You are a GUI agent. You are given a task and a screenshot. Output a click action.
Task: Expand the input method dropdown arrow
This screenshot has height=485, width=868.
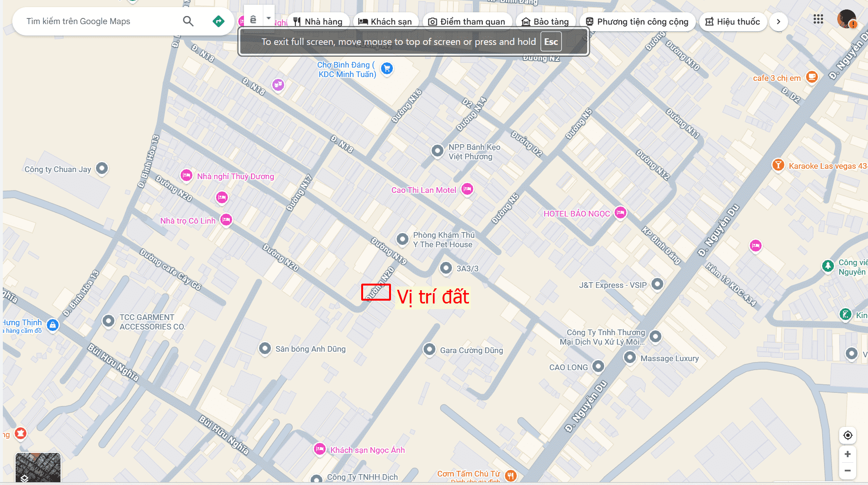[x=269, y=18]
